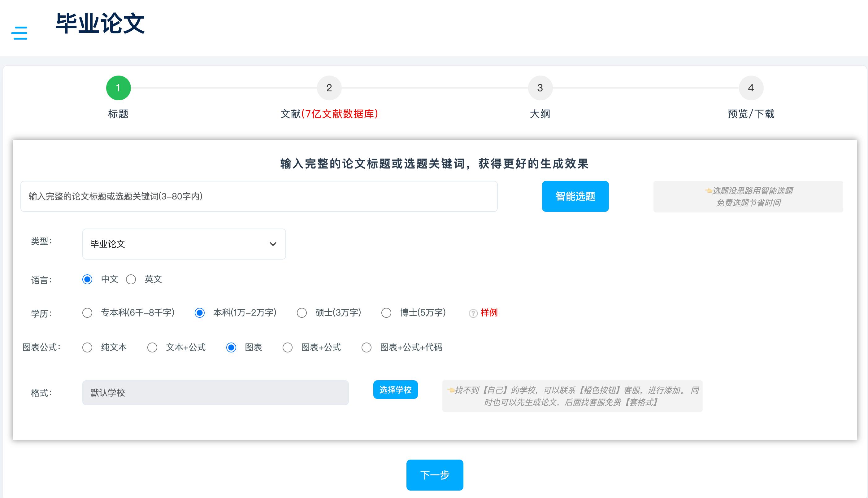The image size is (868, 498).
Task: Click the thesis title input field
Action: pyautogui.click(x=259, y=196)
